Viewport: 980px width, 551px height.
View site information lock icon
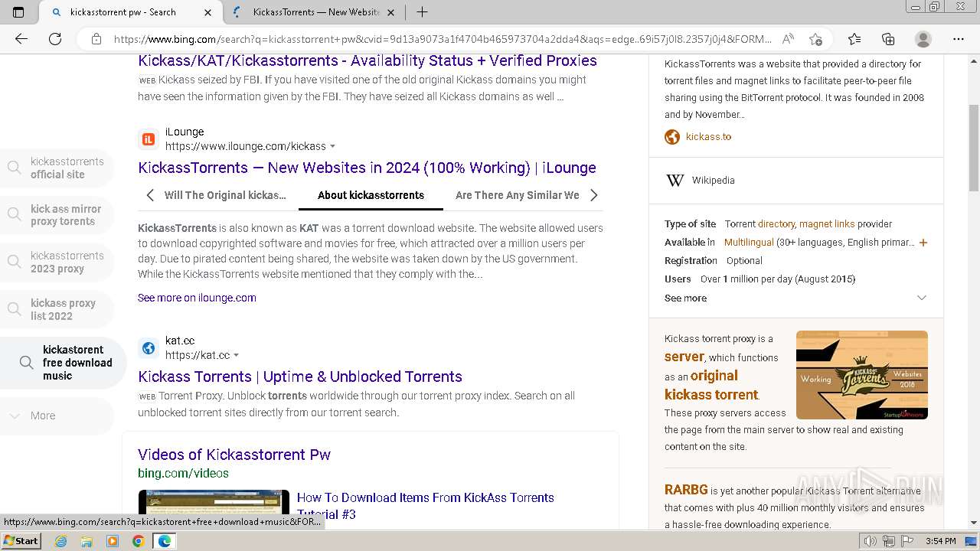tap(96, 39)
